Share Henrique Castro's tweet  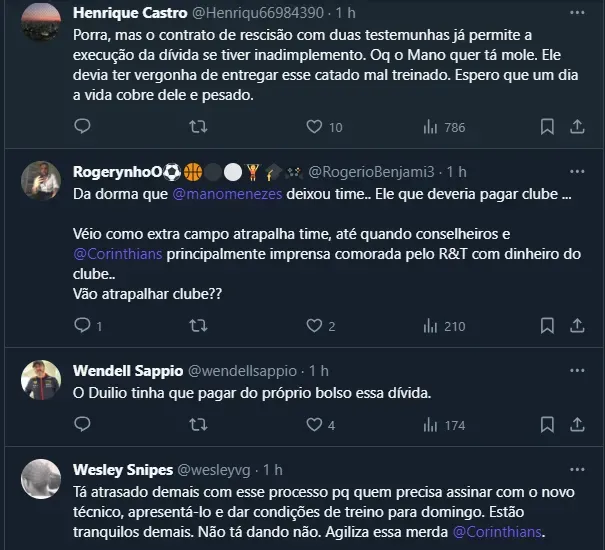(x=577, y=127)
